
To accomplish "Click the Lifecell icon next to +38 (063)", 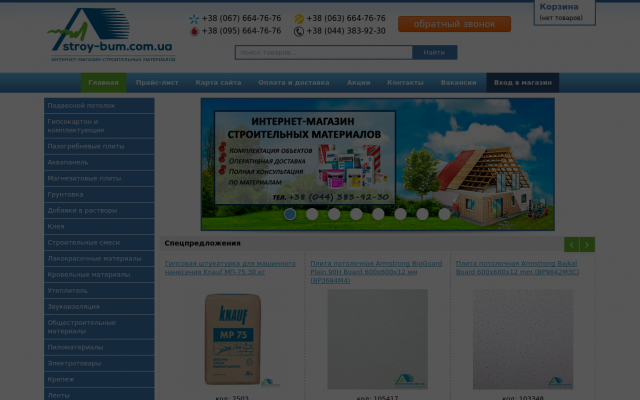I will [299, 19].
